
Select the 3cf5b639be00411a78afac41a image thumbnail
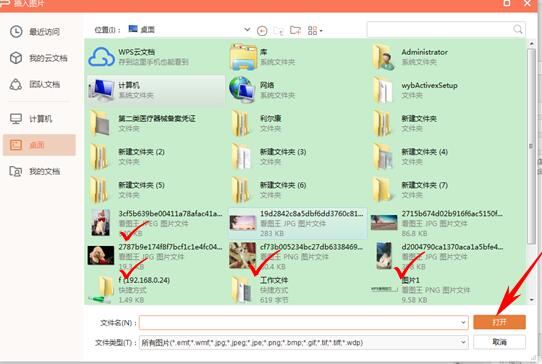tap(101, 222)
